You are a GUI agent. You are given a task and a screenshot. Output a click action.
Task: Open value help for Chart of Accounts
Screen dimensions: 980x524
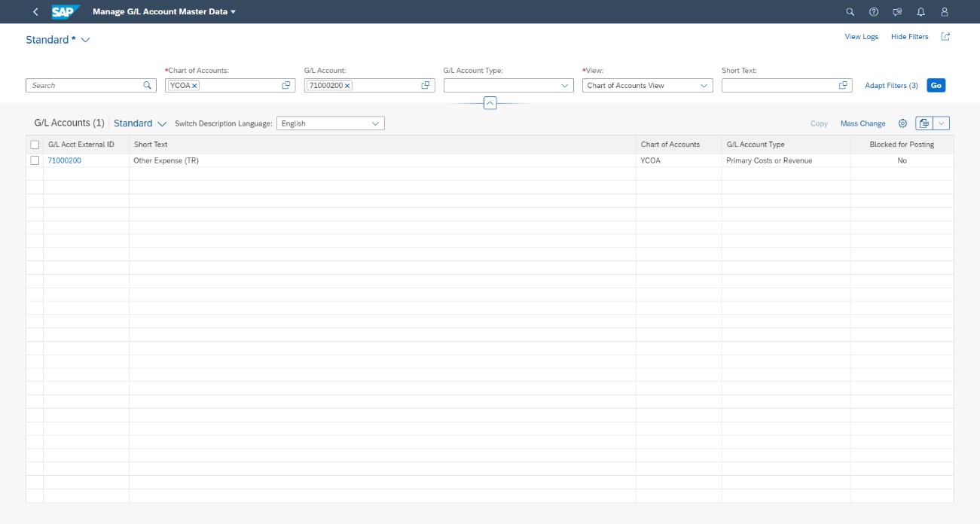tap(286, 86)
